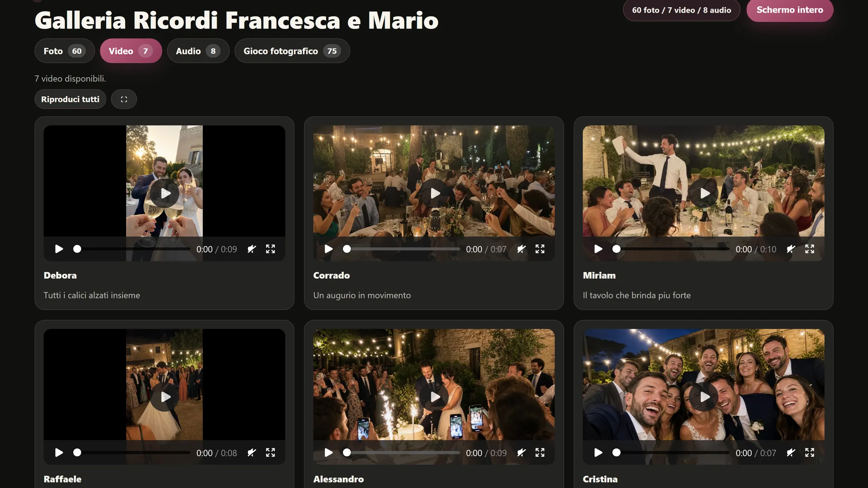Click the 0:00 / 0:08 time on Raffaele's video
This screenshot has height=488, width=868.
pyautogui.click(x=217, y=453)
